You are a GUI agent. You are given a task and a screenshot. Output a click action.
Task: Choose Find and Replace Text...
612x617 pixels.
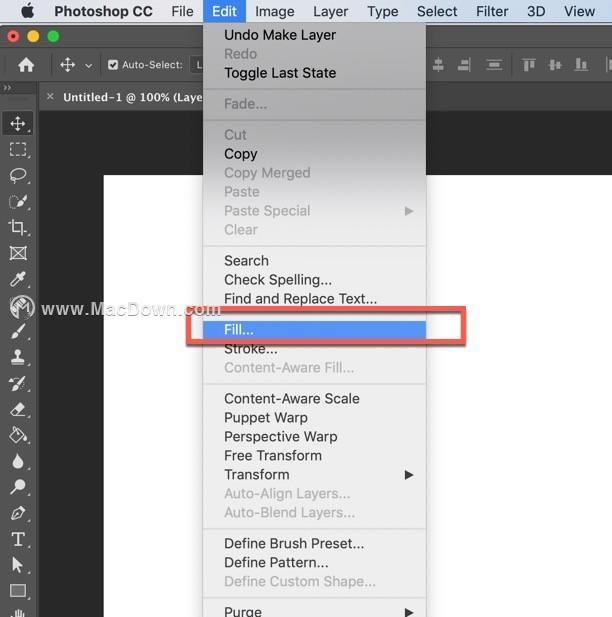click(314, 299)
